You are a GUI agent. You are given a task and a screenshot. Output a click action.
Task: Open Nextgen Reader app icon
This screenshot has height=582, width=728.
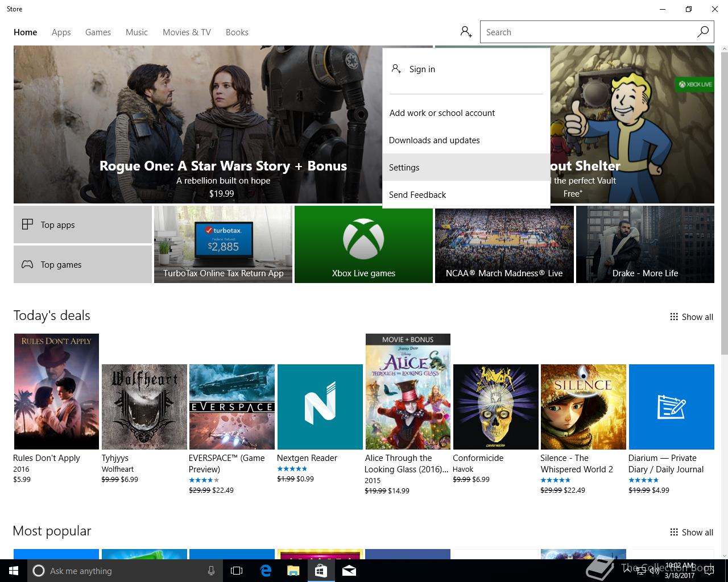point(320,407)
